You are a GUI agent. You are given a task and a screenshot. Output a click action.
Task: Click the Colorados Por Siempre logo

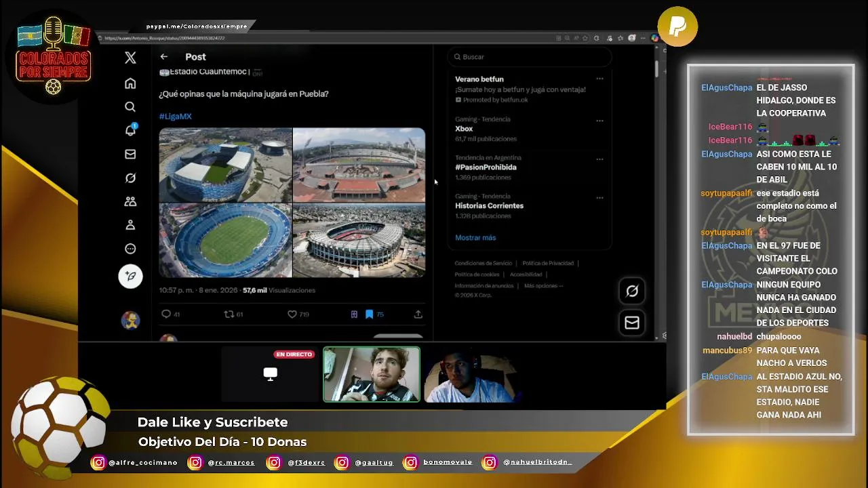(x=54, y=56)
